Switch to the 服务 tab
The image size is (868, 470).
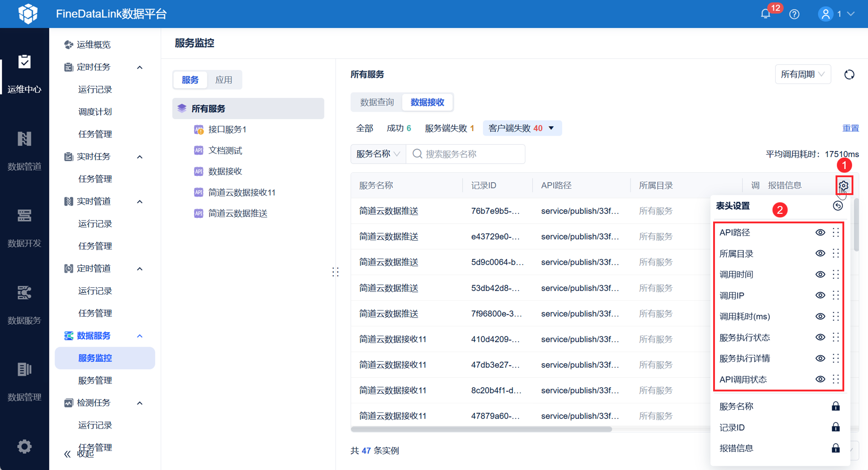[x=190, y=80]
